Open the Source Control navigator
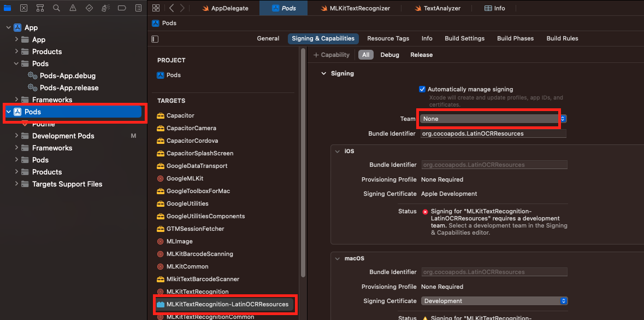The height and width of the screenshot is (320, 644). click(x=24, y=8)
